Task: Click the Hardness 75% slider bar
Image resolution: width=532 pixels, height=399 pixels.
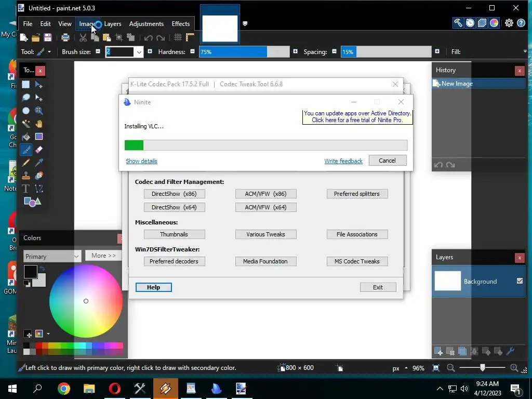Action: point(244,52)
